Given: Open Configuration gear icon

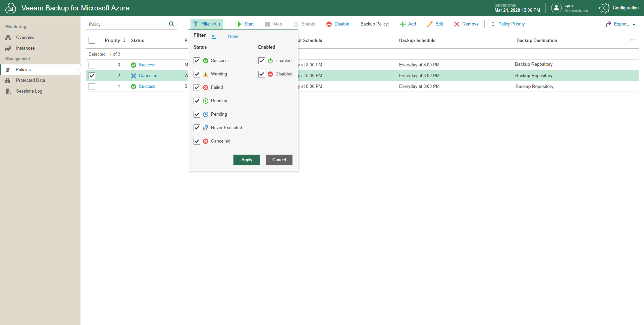Looking at the screenshot, I should [604, 8].
